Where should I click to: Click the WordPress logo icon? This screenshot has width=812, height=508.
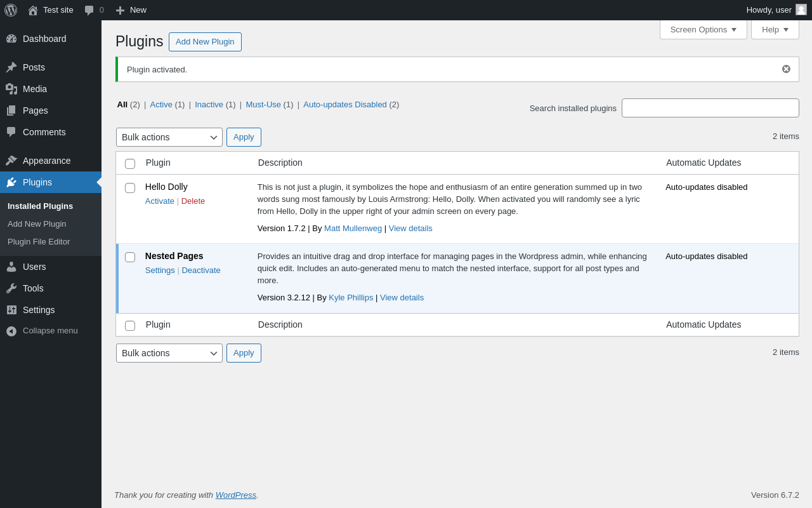click(11, 10)
